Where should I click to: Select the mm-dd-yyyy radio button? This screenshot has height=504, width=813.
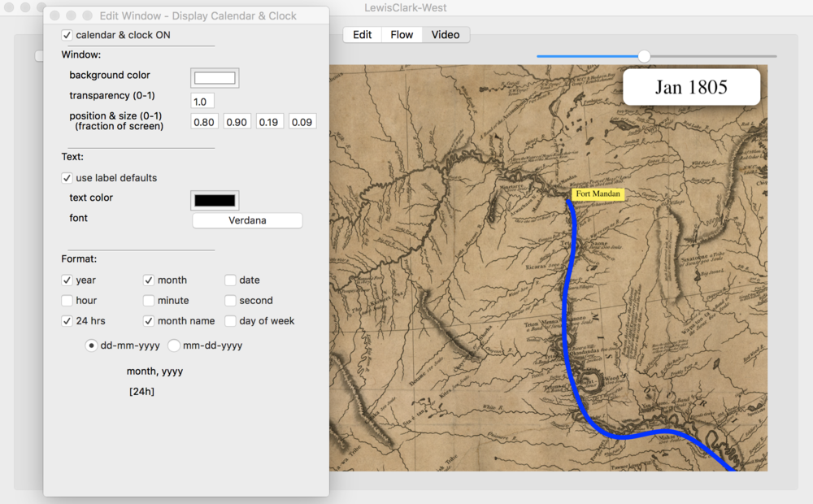coord(174,345)
